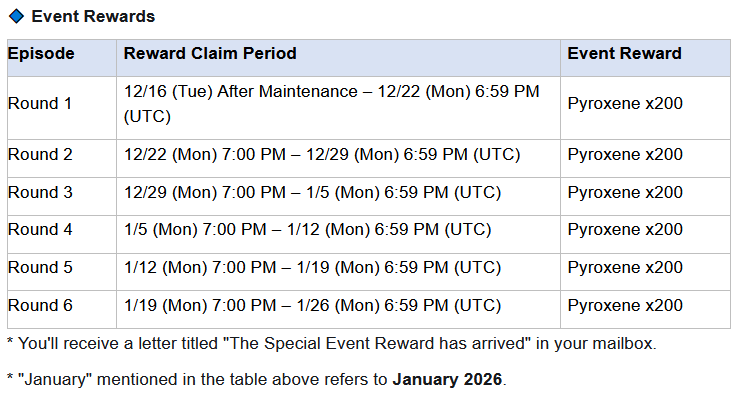This screenshot has width=737, height=403.
Task: Click the bold January 2026 text
Action: (448, 381)
